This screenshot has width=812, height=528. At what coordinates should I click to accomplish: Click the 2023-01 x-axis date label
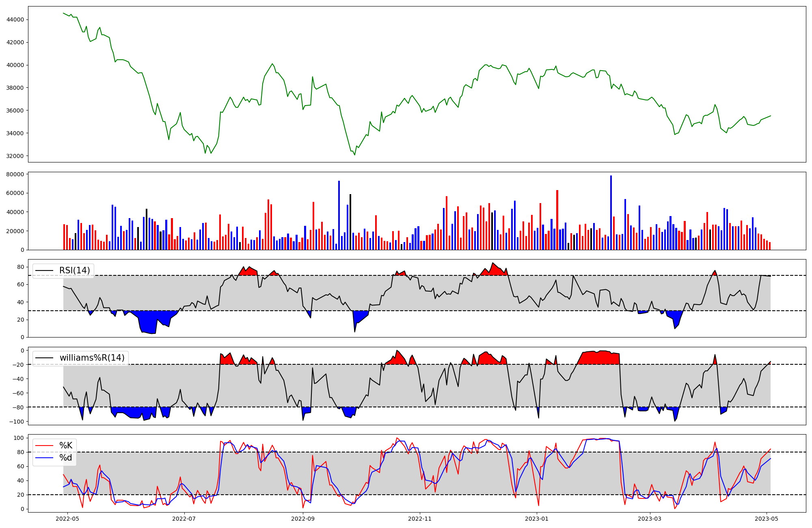(537, 519)
